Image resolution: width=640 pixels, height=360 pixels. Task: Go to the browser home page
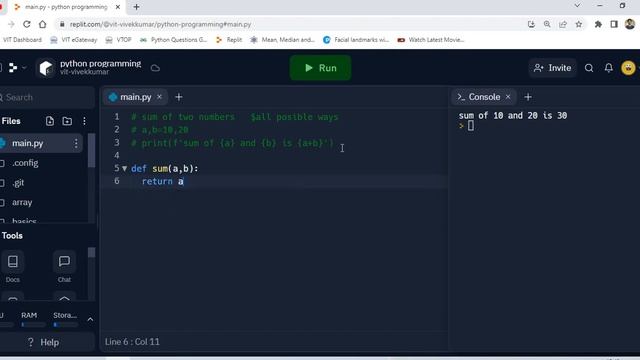point(42,24)
